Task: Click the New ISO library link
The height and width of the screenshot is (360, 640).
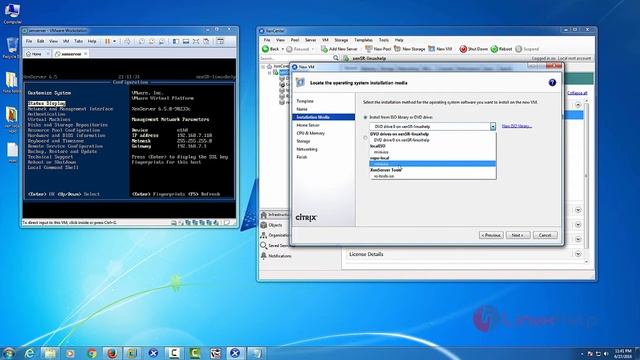Action: point(516,126)
